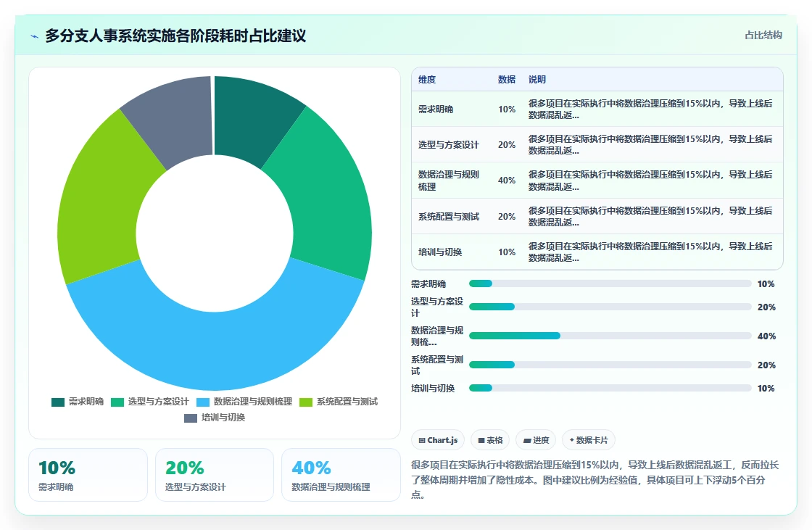Toggle the 数据治理与规则梳理 legend color swatch
The height and width of the screenshot is (530, 812).
pyautogui.click(x=203, y=402)
